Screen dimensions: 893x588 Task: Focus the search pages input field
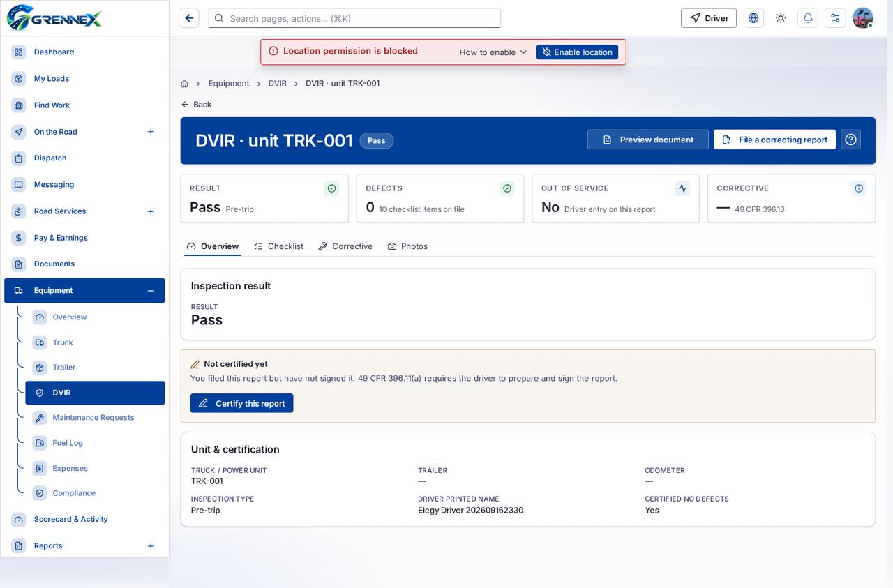coord(354,18)
